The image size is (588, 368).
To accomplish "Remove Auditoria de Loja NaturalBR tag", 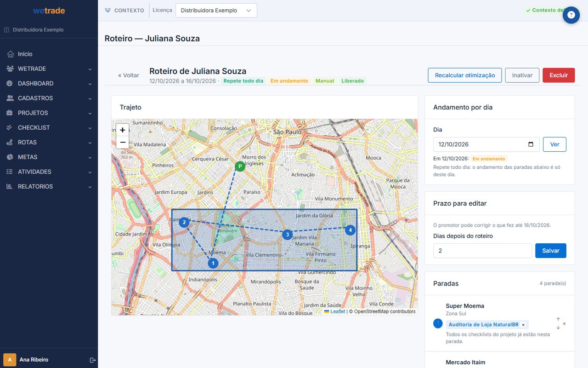I will (x=523, y=325).
